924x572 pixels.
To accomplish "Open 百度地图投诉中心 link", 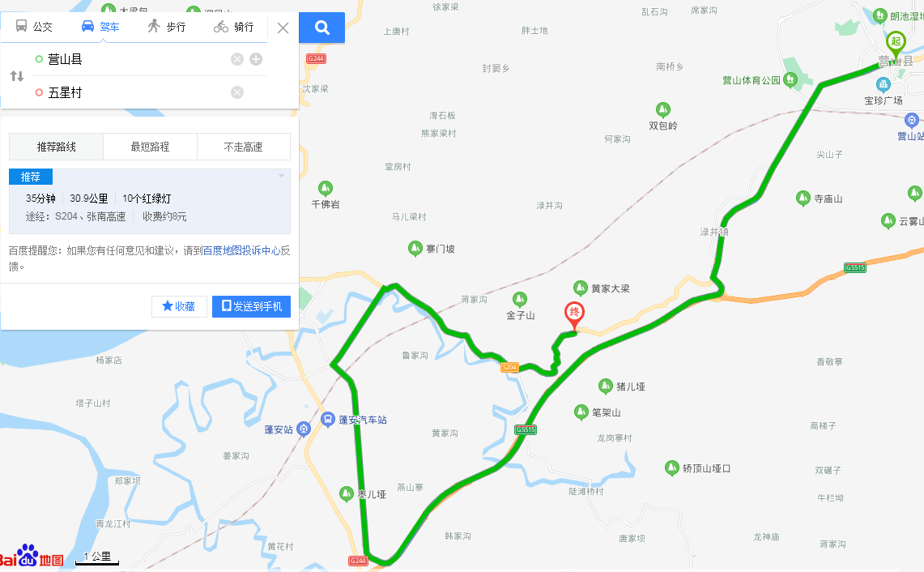I will 241,250.
